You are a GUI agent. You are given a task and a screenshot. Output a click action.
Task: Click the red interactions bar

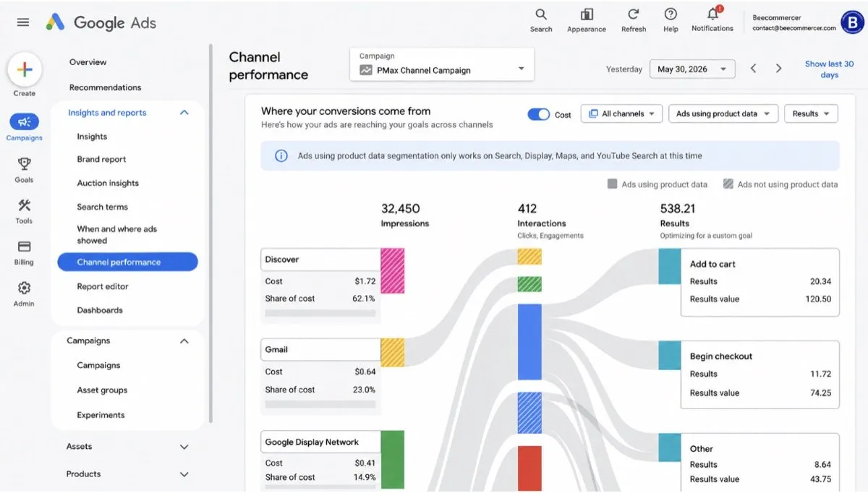[x=529, y=468]
